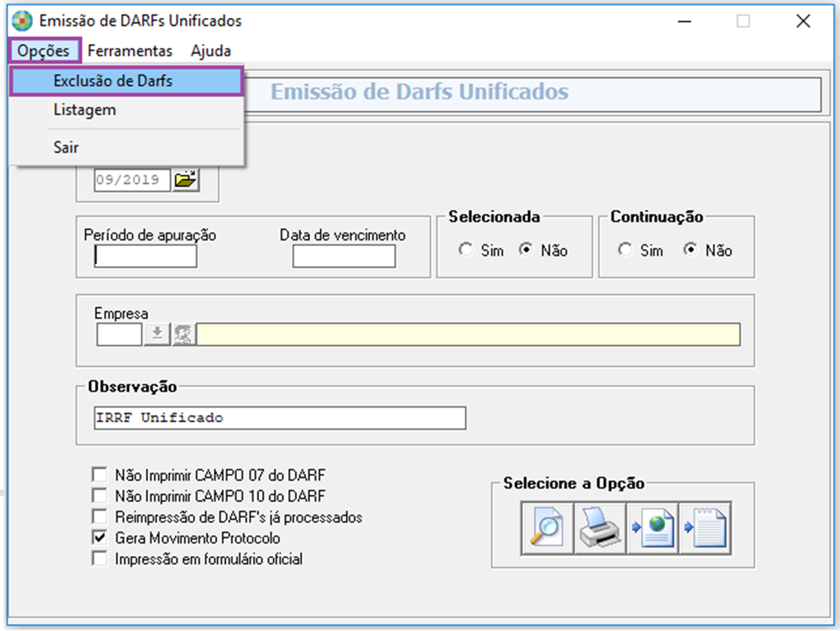
Task: Click the Período de apuração input field
Action: [x=145, y=256]
